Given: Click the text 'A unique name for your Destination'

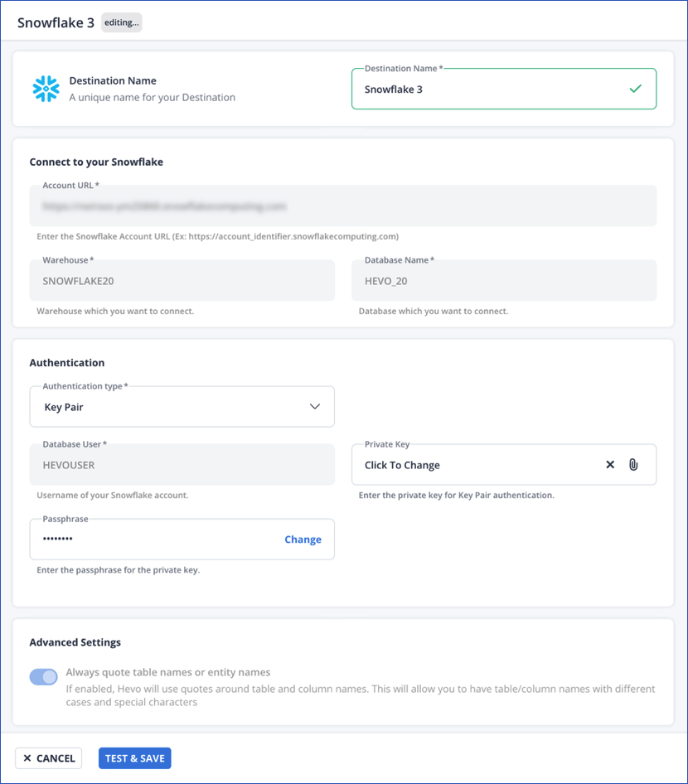Looking at the screenshot, I should (152, 98).
